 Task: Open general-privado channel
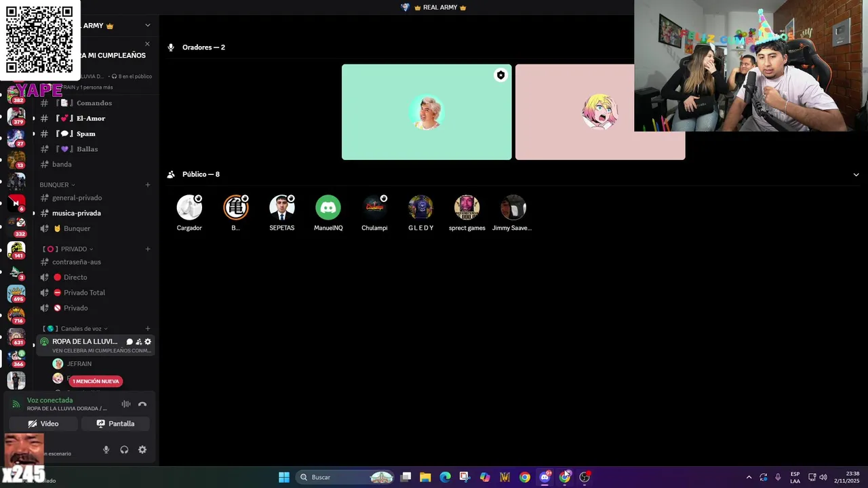pyautogui.click(x=95, y=198)
